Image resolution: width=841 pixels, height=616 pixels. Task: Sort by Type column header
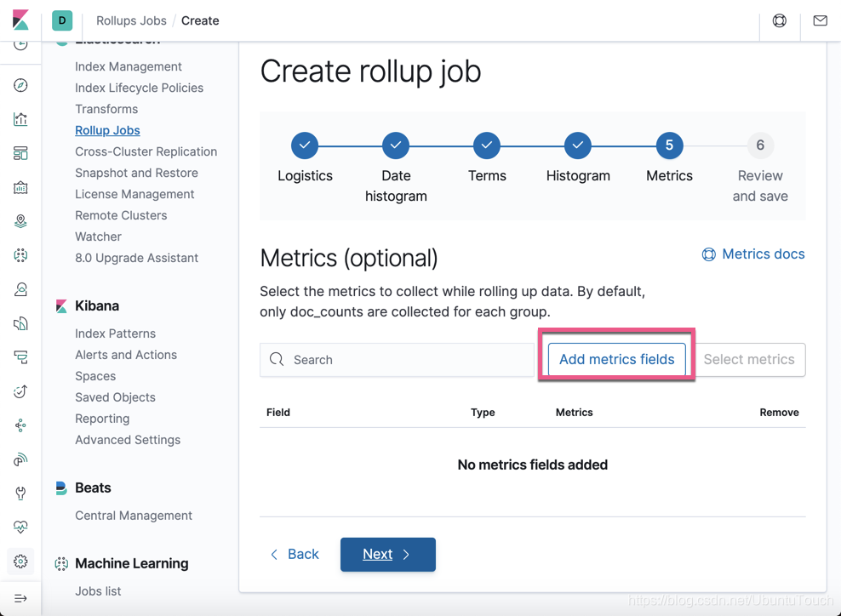click(483, 413)
